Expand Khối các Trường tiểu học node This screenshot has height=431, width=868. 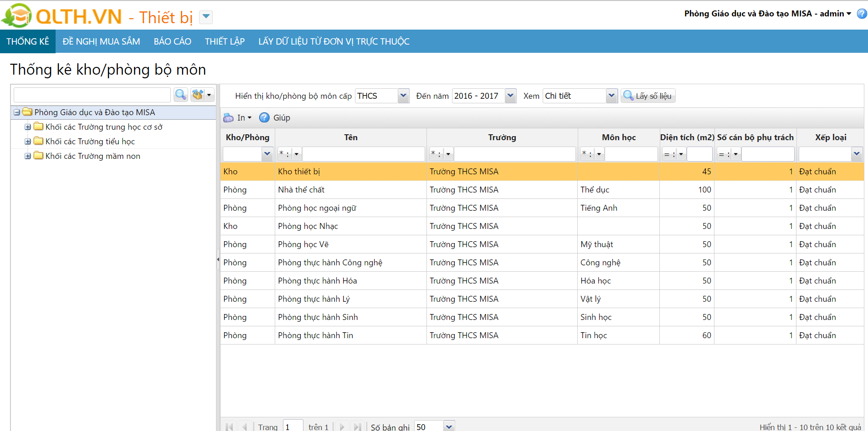pos(28,142)
